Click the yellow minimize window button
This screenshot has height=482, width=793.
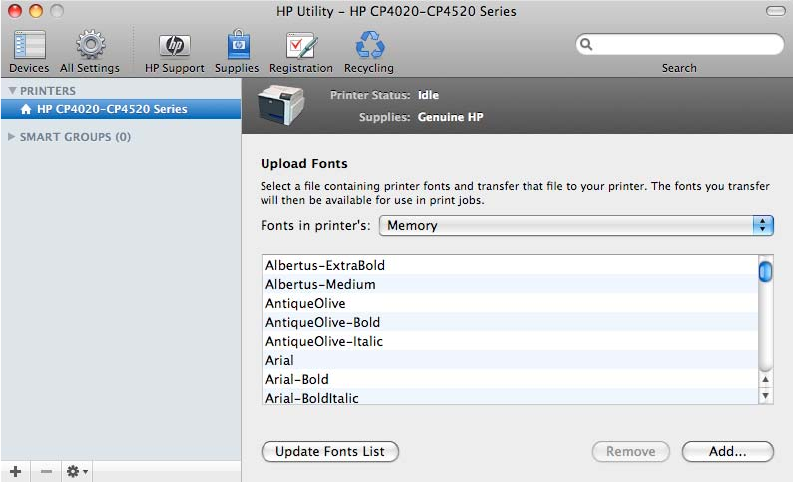[x=35, y=11]
